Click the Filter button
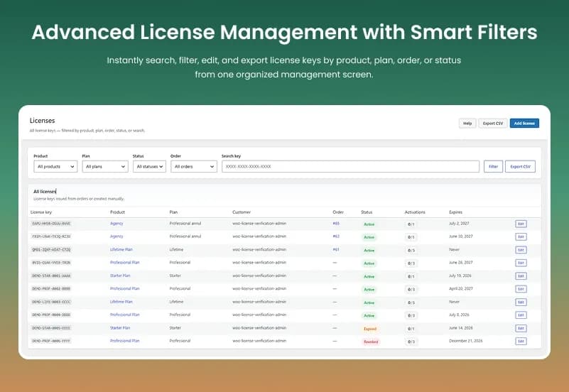The height and width of the screenshot is (392, 569). coord(493,166)
